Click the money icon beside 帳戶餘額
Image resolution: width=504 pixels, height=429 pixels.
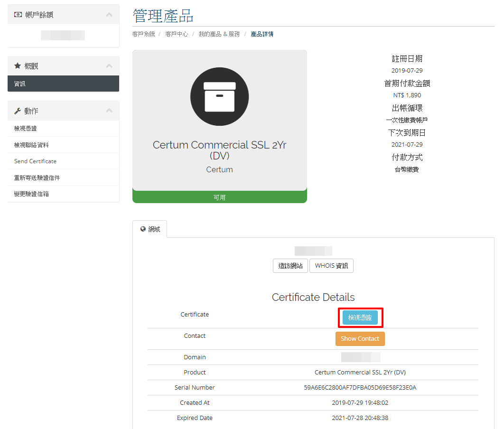click(18, 14)
